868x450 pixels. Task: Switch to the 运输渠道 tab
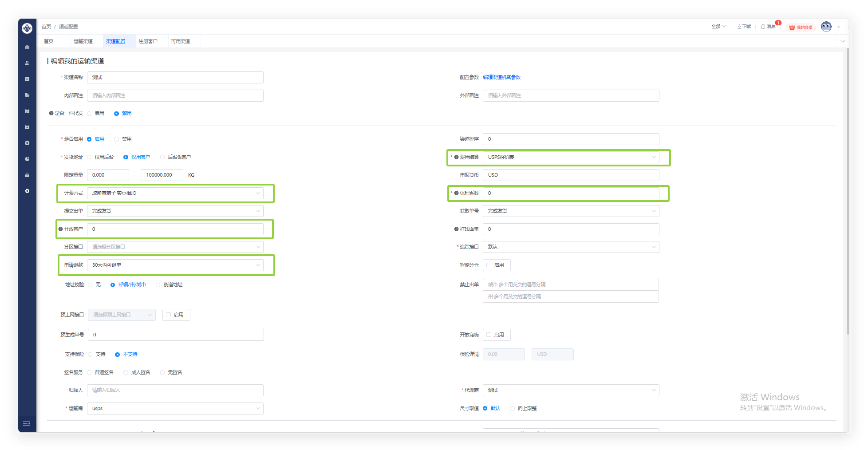tap(83, 41)
